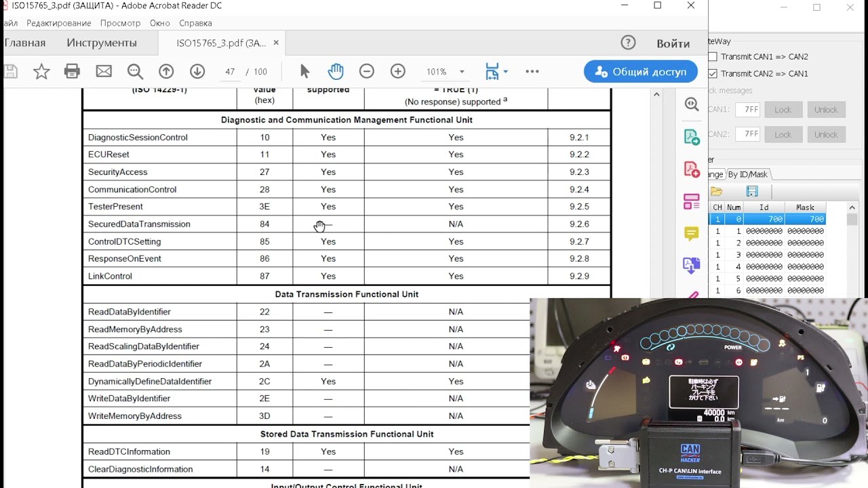Open the Export PDF tool in the side pane

click(692, 137)
